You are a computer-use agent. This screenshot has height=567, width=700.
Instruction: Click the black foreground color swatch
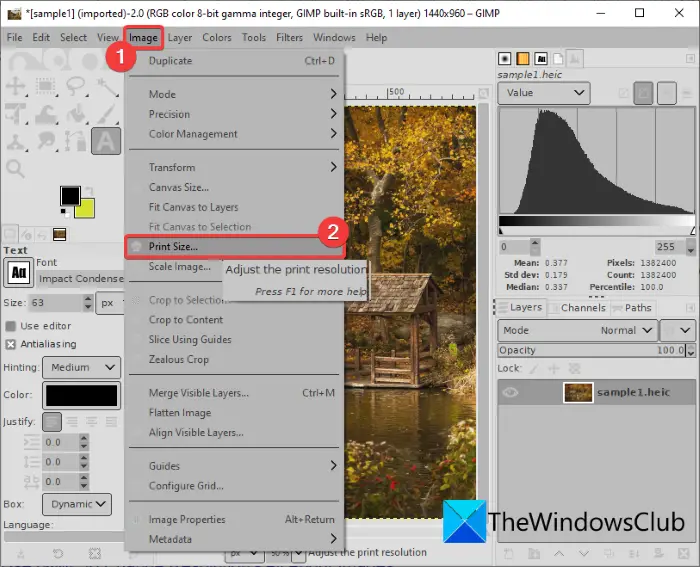click(69, 194)
